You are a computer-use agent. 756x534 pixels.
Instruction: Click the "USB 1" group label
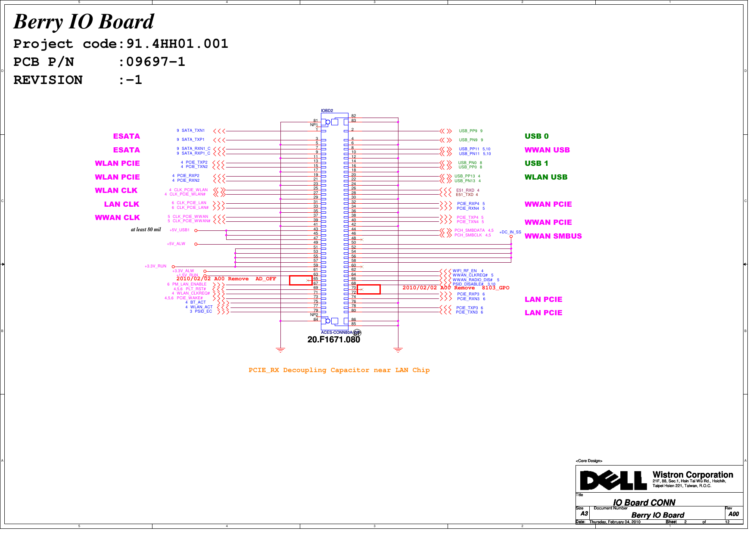pyautogui.click(x=536, y=163)
